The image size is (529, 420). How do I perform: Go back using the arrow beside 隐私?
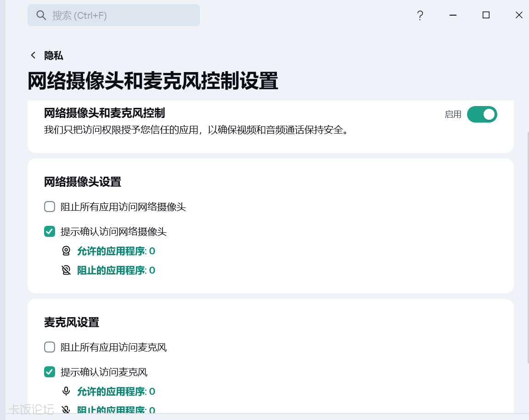point(33,56)
